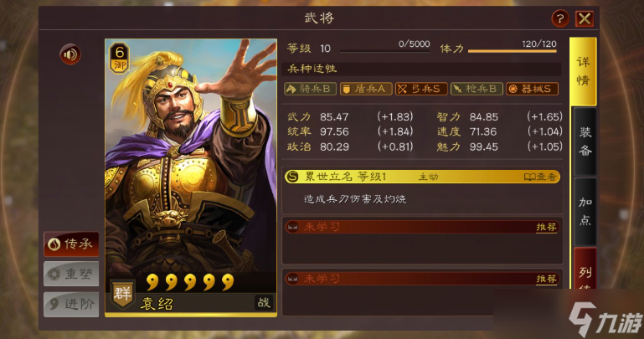Open 查看 for the 累世立名 skill
This screenshot has height=339, width=644.
pyautogui.click(x=540, y=177)
